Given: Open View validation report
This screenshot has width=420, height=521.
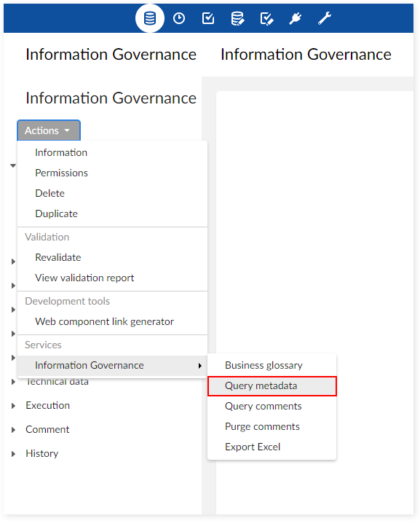Looking at the screenshot, I should [x=113, y=278].
